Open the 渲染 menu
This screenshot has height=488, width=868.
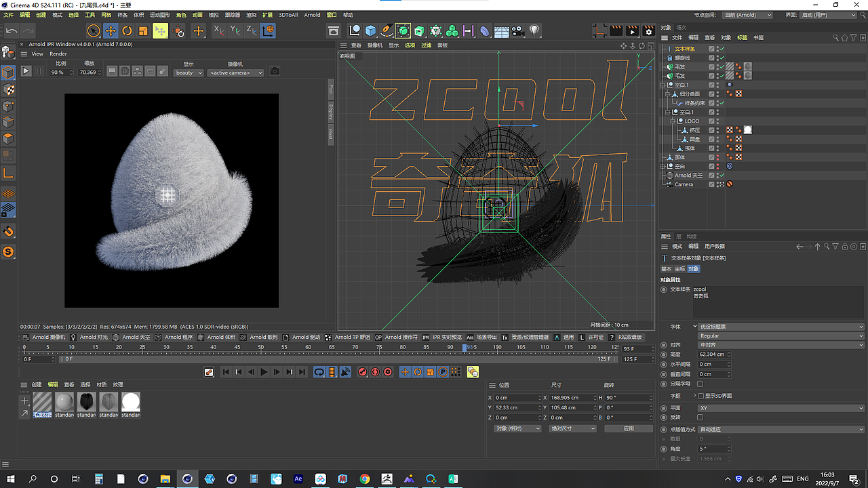tap(251, 14)
